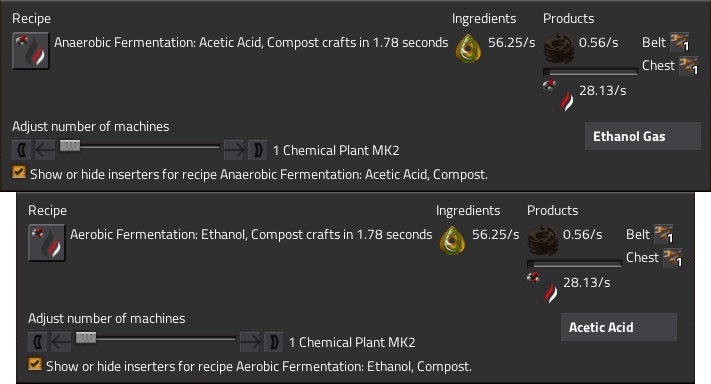Click the ethanol gas product icon in top panel
Screen dimensions: 711x384
coord(559,95)
